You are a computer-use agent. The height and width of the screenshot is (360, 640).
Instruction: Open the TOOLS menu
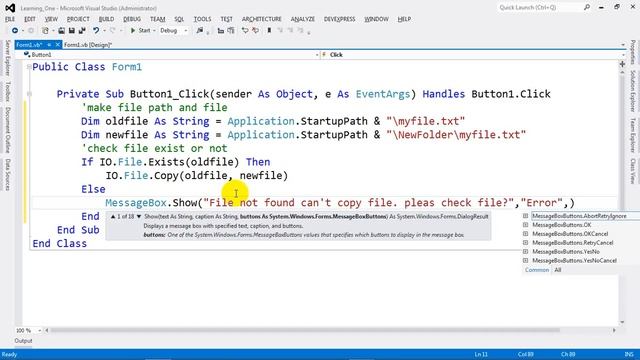pyautogui.click(x=202, y=19)
